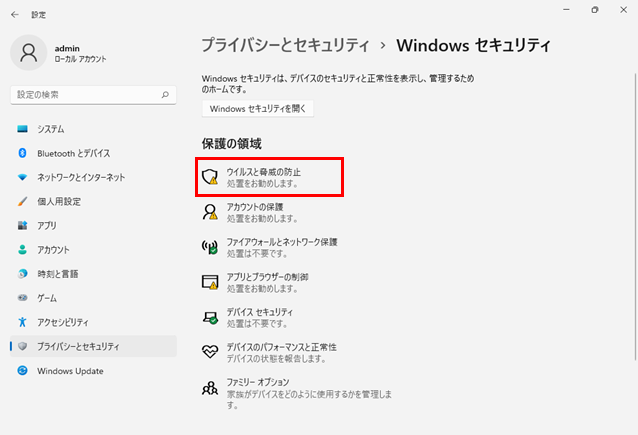Click プライバシーとセキュリティ breadcrumb link
This screenshot has width=638, height=435.
tap(285, 45)
